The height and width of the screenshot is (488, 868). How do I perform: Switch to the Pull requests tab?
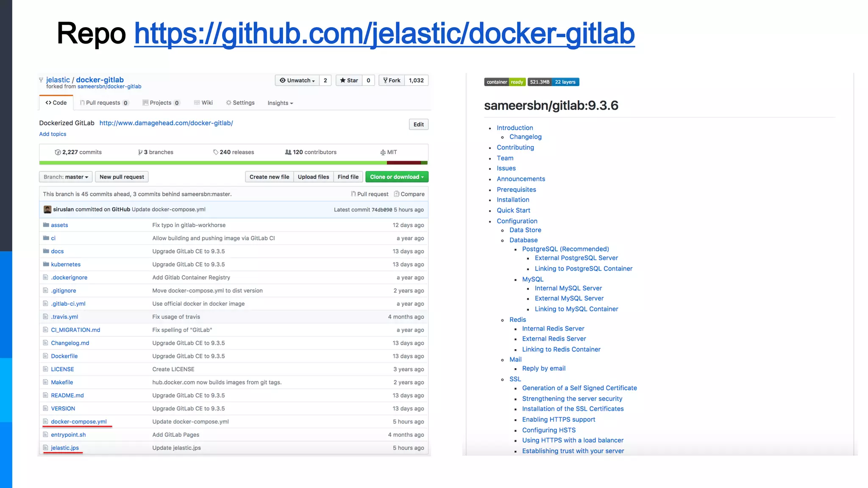[104, 103]
